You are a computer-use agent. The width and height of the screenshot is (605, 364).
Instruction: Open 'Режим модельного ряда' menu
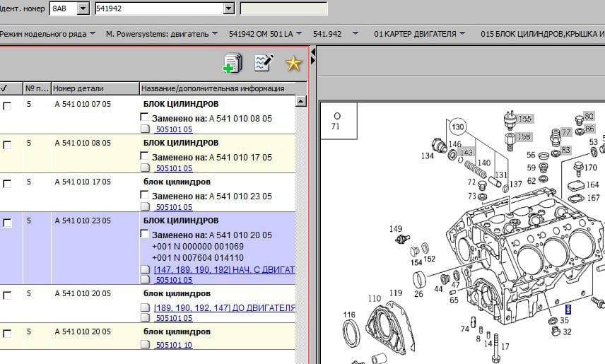(x=93, y=34)
